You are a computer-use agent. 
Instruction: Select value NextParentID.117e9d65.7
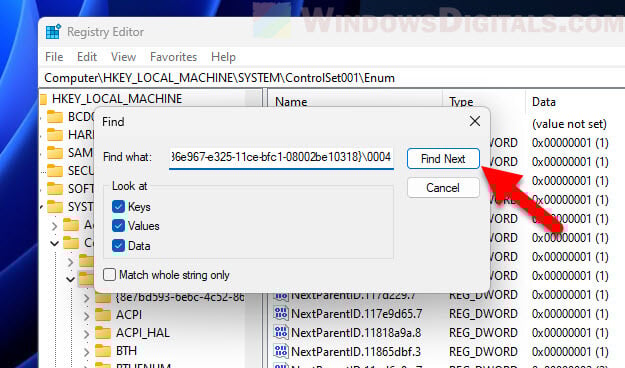[356, 314]
